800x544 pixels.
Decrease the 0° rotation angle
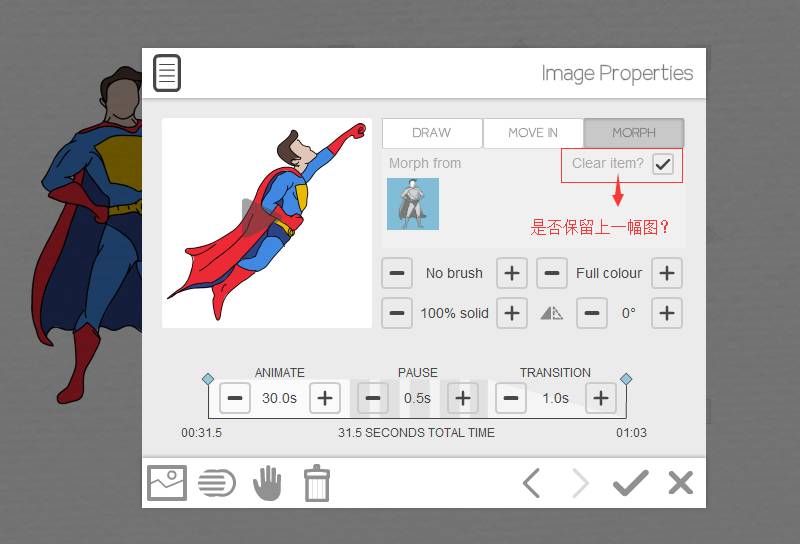pos(592,313)
